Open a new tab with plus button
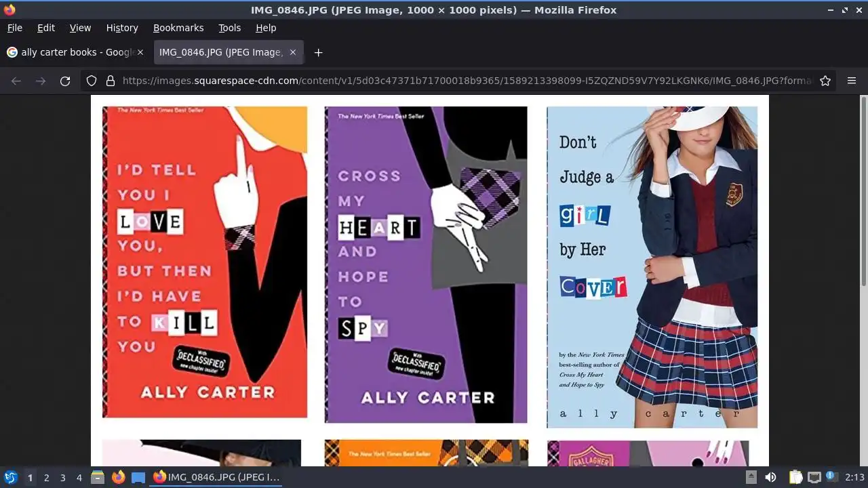The image size is (868, 488). (318, 52)
